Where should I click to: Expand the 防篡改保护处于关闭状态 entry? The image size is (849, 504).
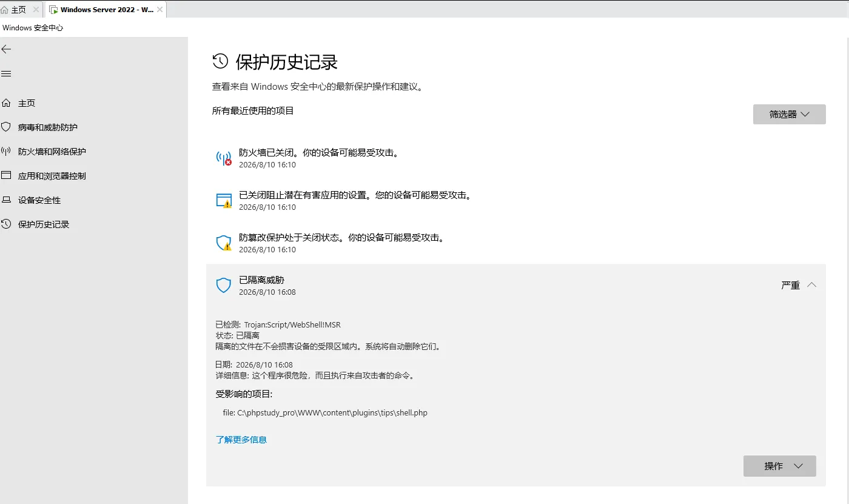[515, 243]
